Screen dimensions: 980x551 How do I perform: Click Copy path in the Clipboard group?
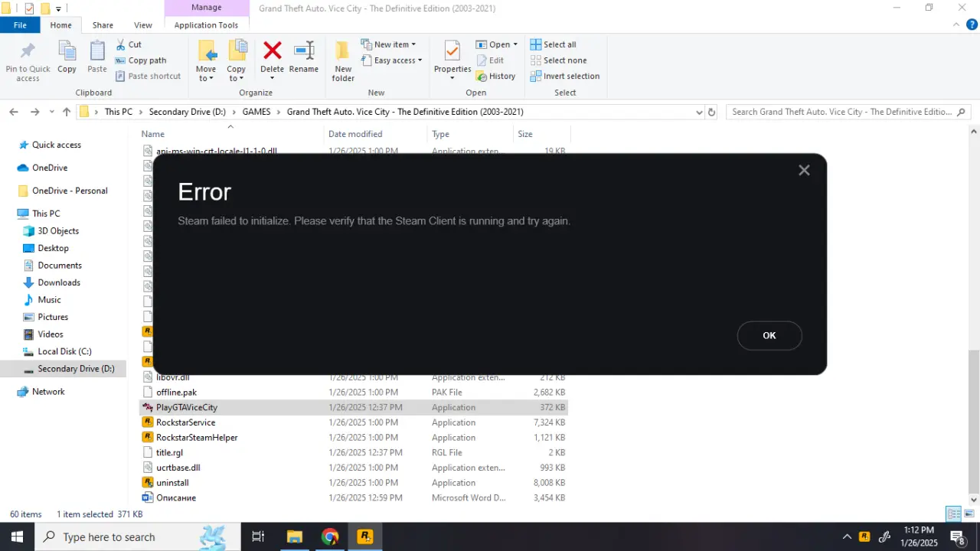tap(141, 60)
